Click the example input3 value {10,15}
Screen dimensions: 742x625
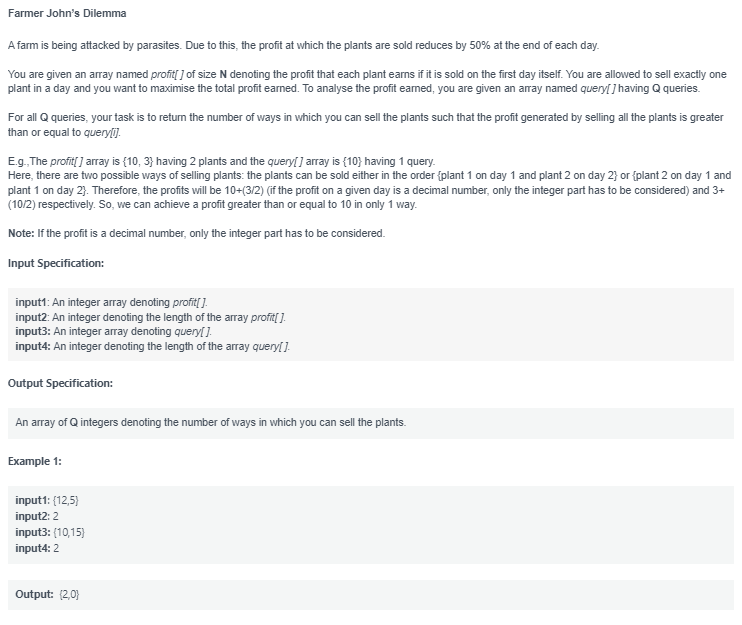tap(69, 532)
